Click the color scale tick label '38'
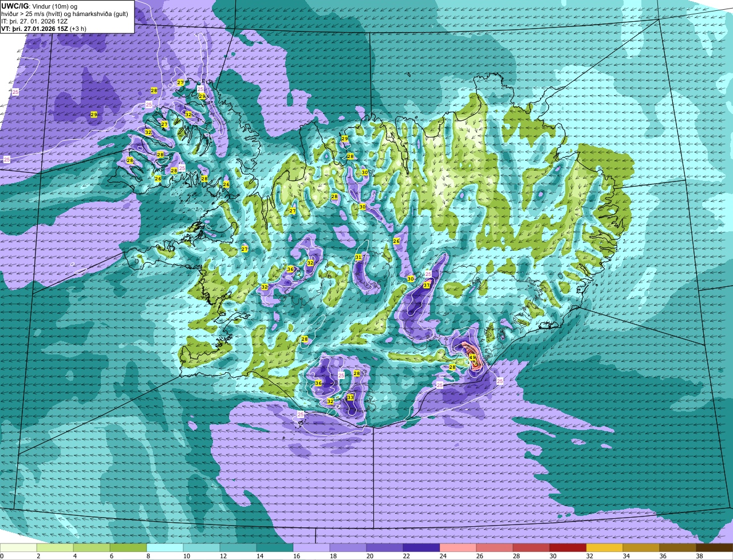This screenshot has width=733, height=560. [699, 556]
